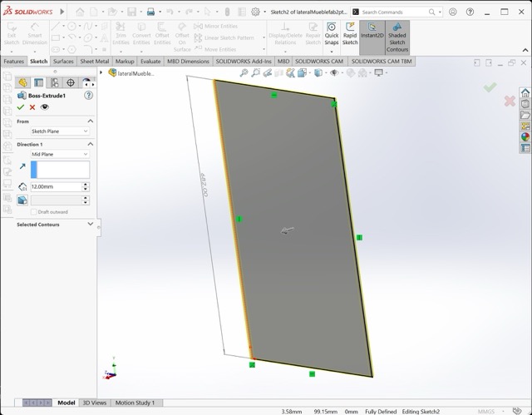Click Exit Sketch button
This screenshot has height=415, width=532.
pyautogui.click(x=12, y=34)
